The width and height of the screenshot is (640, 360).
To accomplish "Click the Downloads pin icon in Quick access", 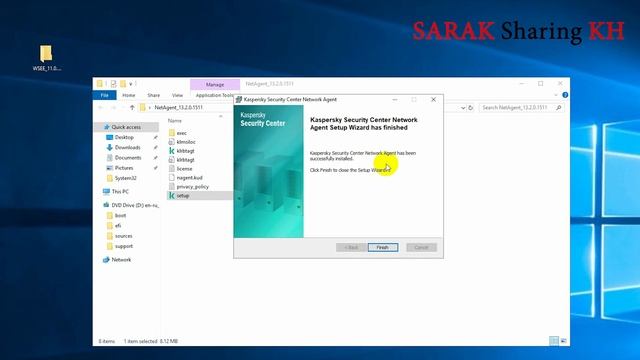I will click(156, 148).
